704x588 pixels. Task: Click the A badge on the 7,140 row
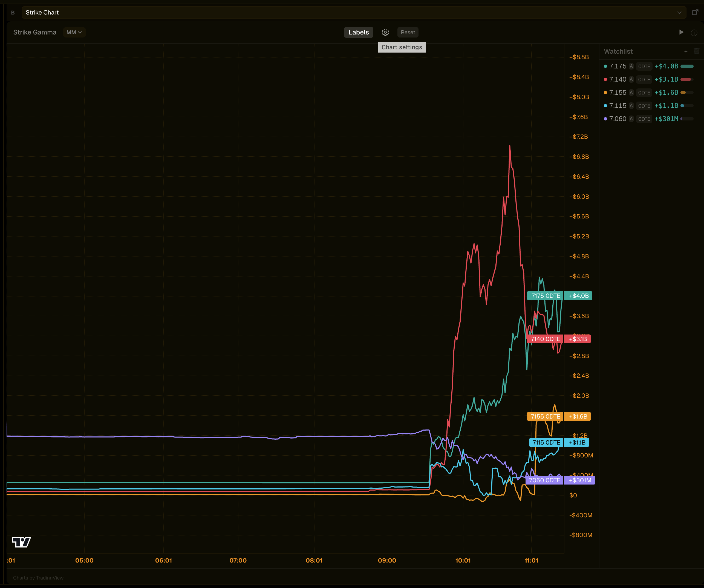631,79
